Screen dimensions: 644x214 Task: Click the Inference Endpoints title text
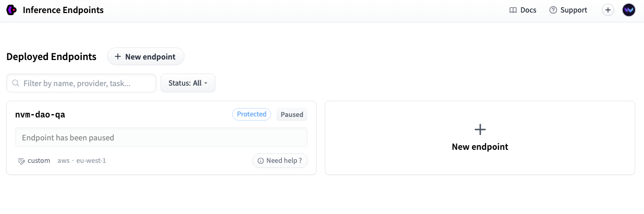[x=63, y=10]
